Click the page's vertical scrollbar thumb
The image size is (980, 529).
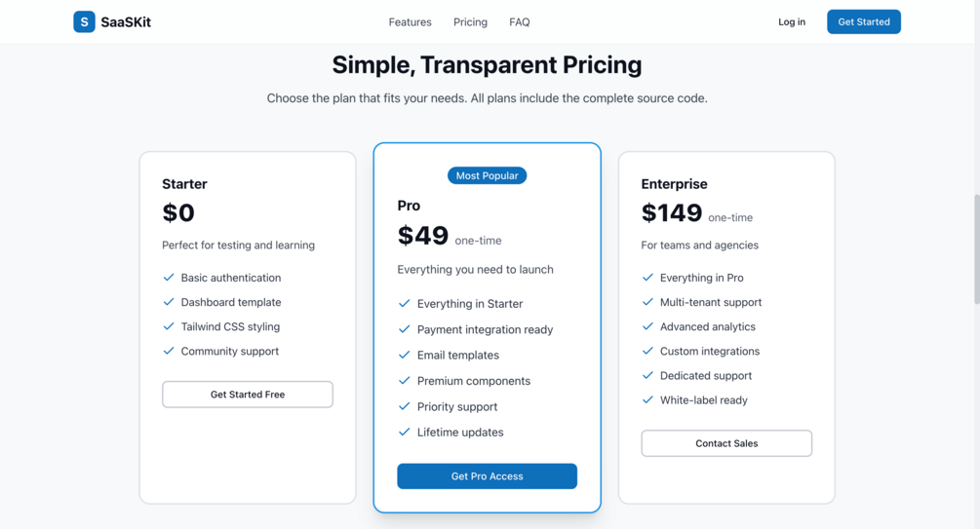tap(975, 248)
